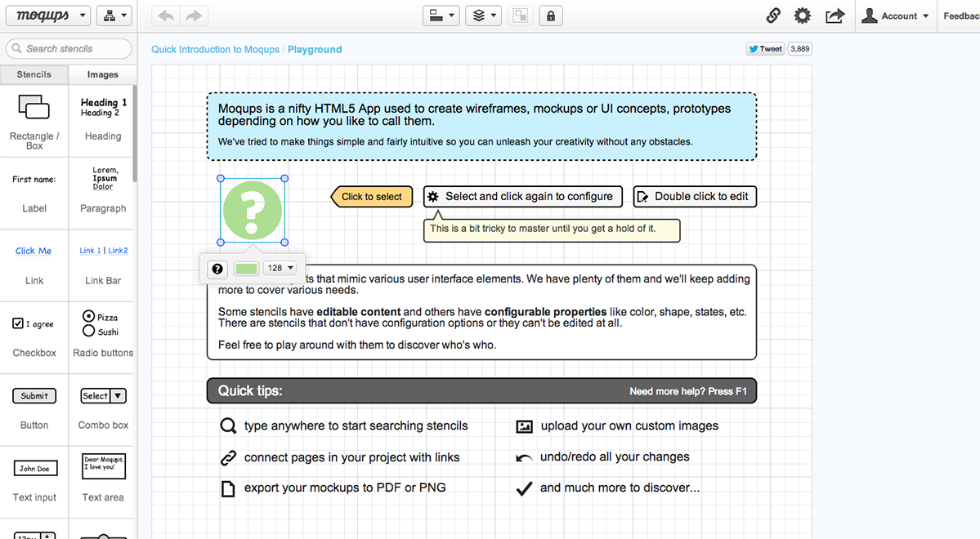Click the undo arrow in toolbar
The width and height of the screenshot is (980, 539).
pos(166,16)
